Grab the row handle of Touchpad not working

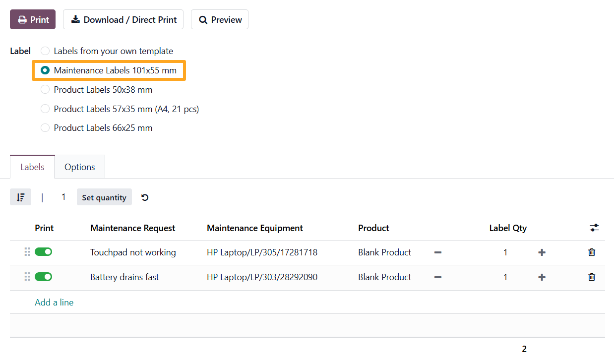27,252
